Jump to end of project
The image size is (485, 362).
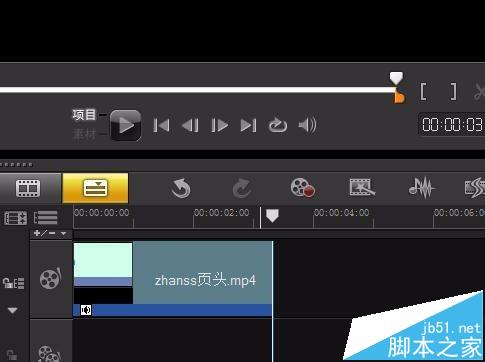248,126
